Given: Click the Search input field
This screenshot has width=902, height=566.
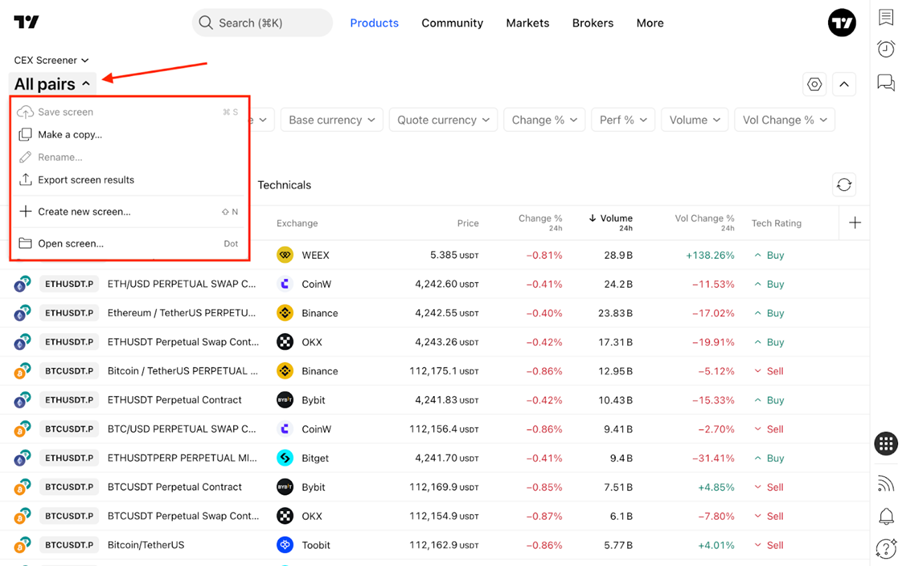Looking at the screenshot, I should pos(262,23).
